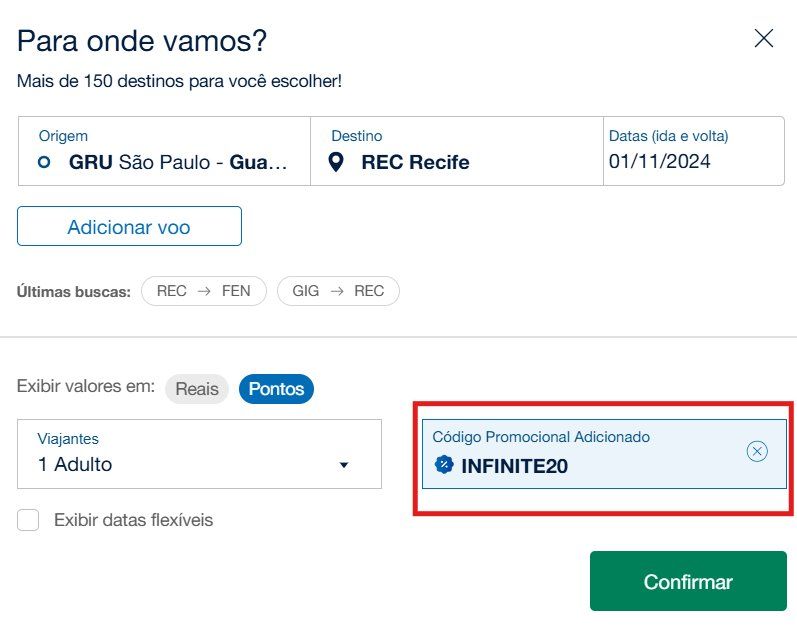The height and width of the screenshot is (627, 797).
Task: Edit the Origem GRU São Paulo field
Action: 164,151
